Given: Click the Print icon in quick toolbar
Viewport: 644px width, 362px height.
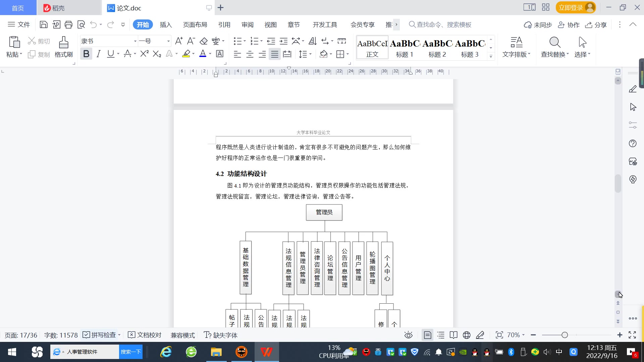Looking at the screenshot, I should pos(68,24).
